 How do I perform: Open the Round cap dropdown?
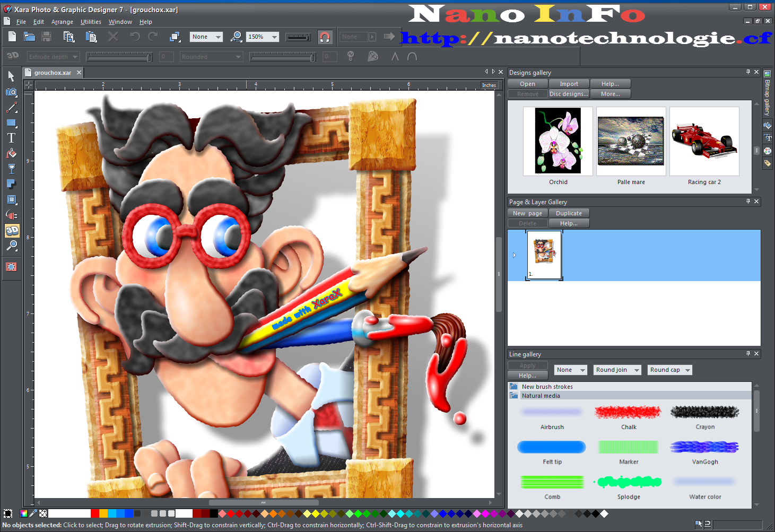[670, 370]
